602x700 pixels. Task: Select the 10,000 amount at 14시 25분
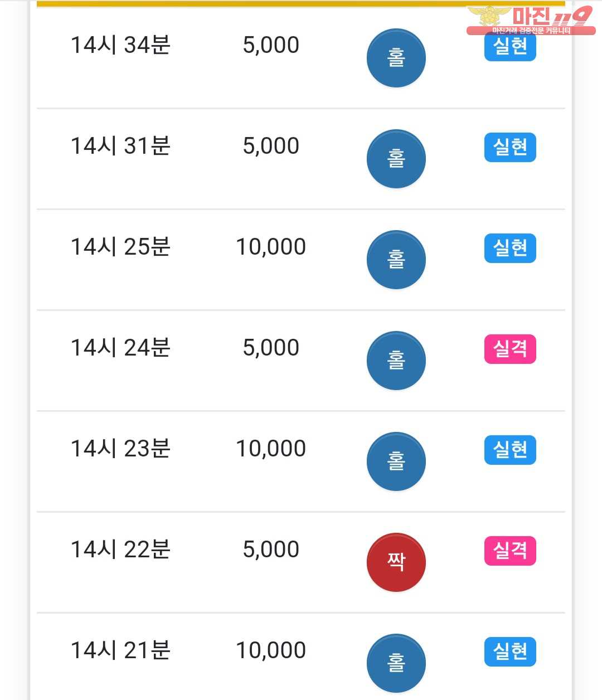tap(271, 247)
